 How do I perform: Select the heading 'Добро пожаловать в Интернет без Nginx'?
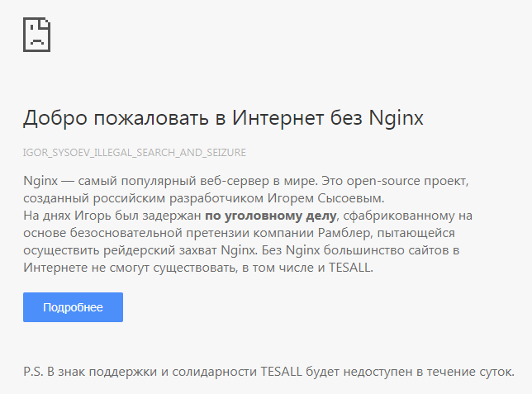click(x=223, y=118)
